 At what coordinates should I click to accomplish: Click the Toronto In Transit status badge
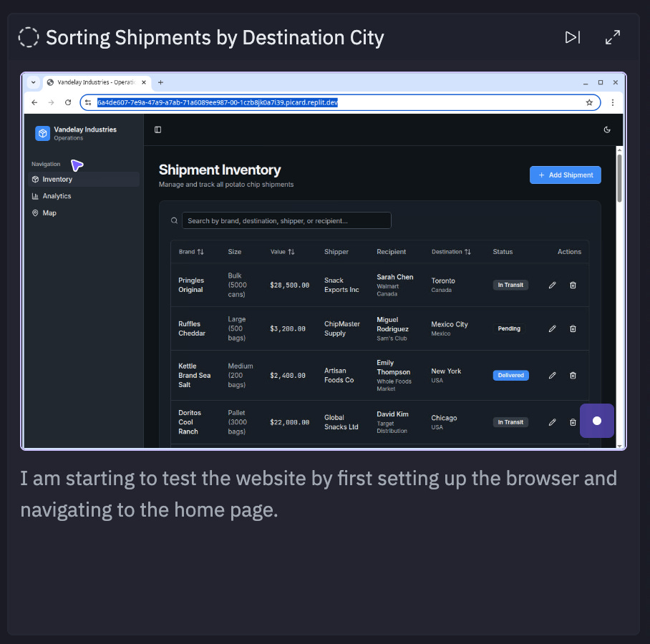tap(510, 285)
